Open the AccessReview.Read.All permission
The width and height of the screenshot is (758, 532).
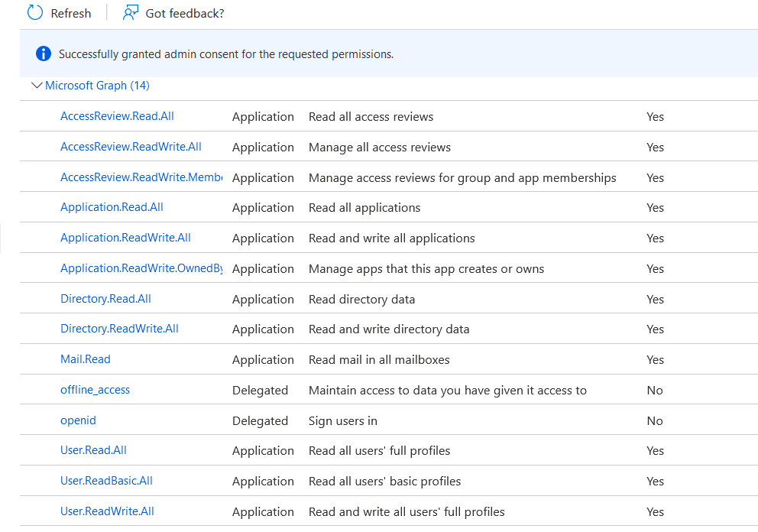coord(117,116)
